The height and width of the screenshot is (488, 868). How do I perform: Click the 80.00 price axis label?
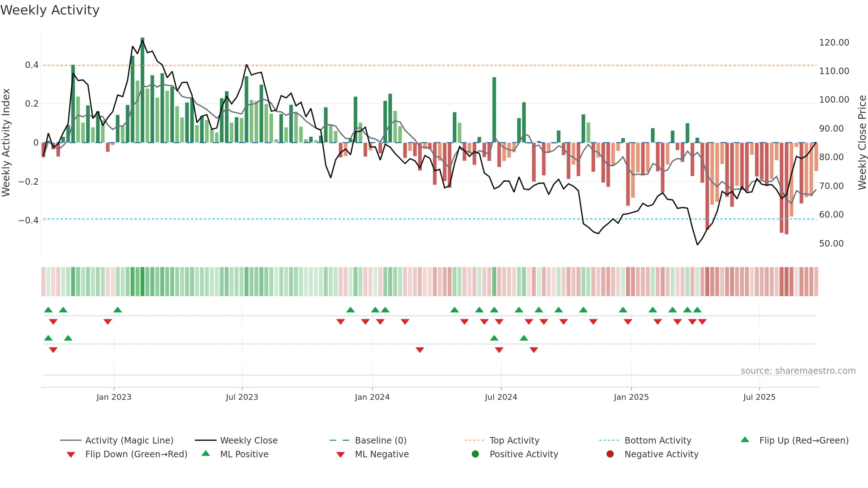tap(831, 157)
